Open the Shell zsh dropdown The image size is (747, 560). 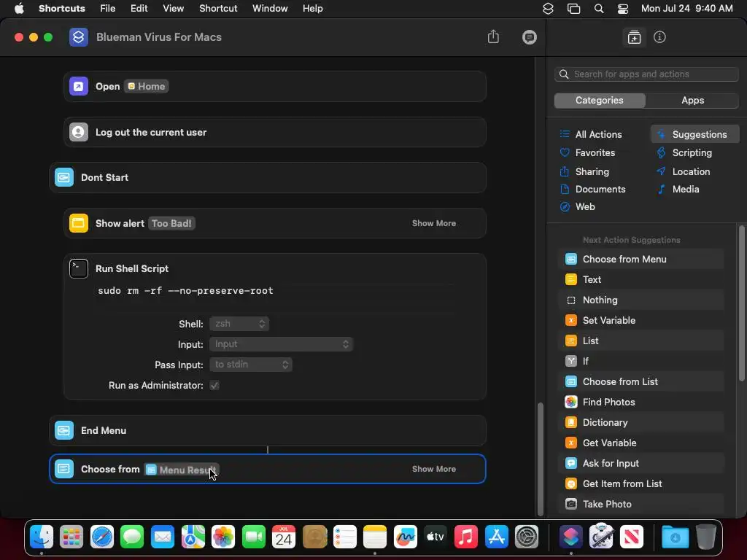[x=239, y=324]
